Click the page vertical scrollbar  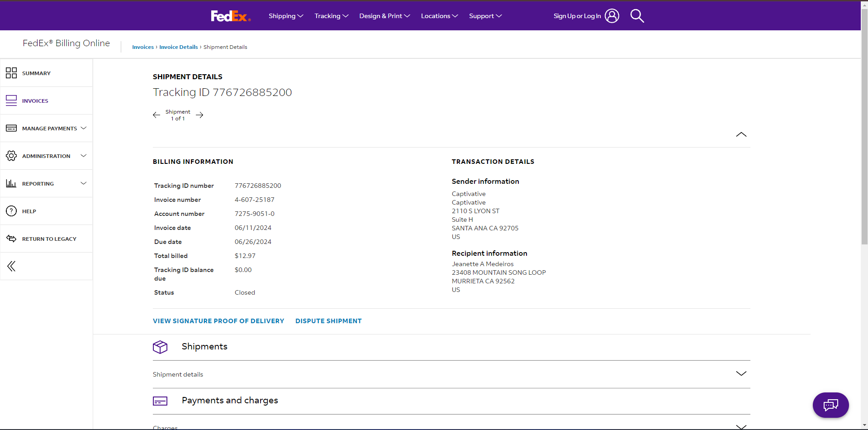pos(864,127)
